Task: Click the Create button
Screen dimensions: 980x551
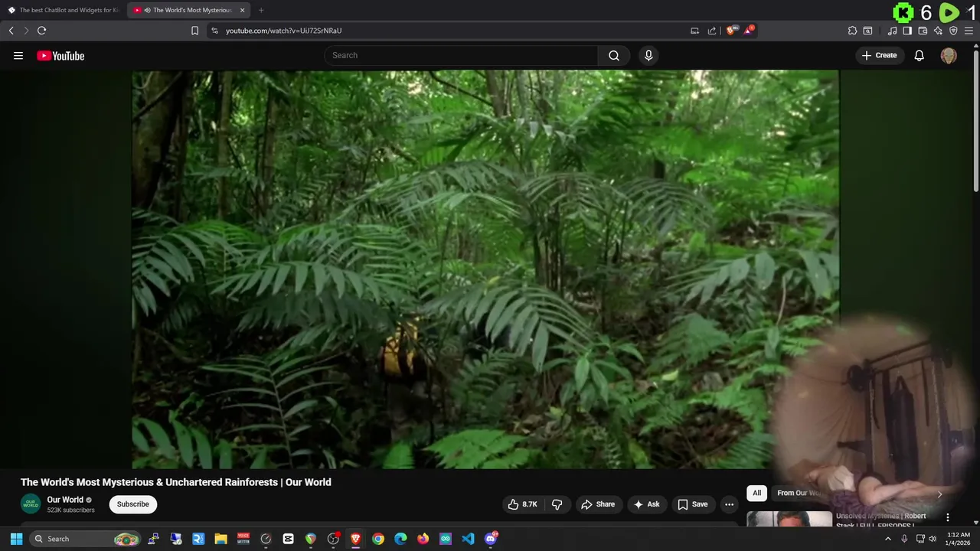Action: click(x=879, y=55)
